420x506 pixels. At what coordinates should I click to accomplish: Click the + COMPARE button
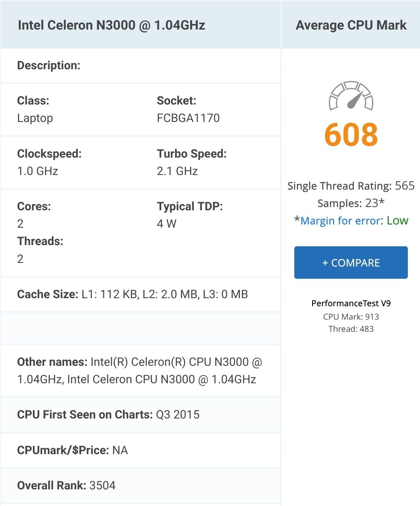click(x=351, y=263)
